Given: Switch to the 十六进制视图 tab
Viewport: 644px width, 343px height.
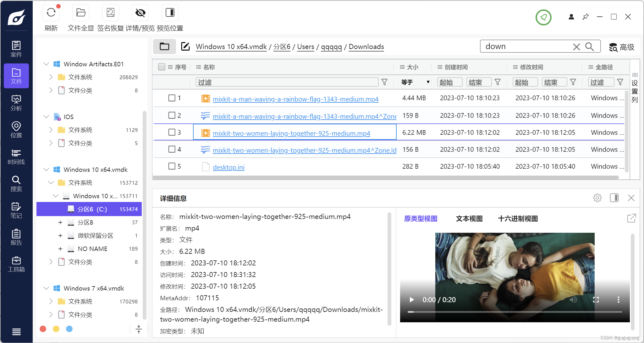Looking at the screenshot, I should point(518,219).
